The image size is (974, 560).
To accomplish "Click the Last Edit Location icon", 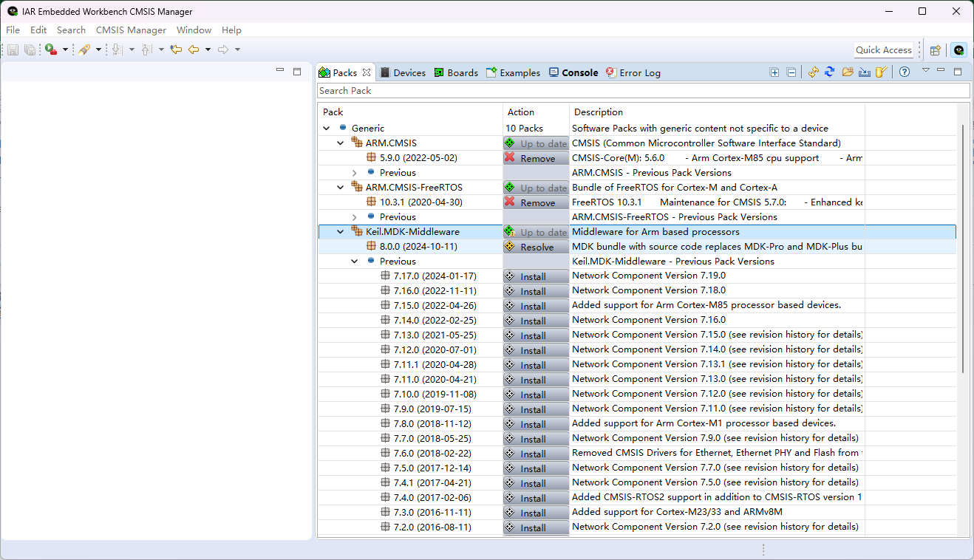I will 176,49.
